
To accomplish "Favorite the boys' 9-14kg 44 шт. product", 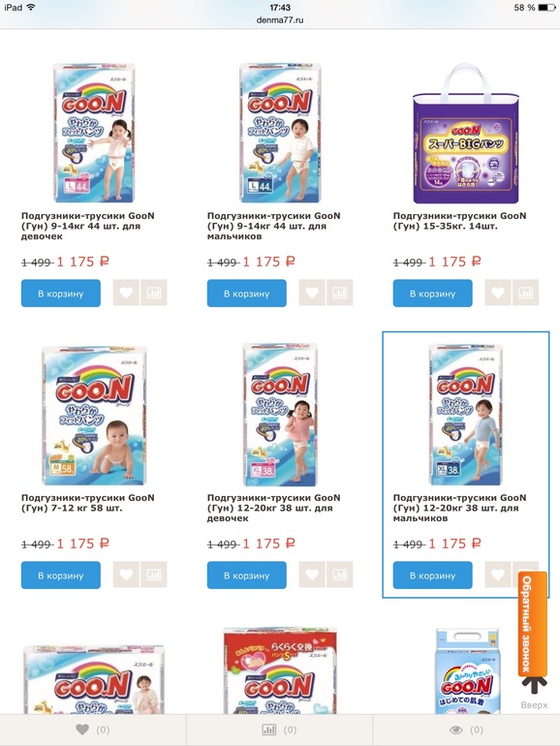I will tap(312, 293).
